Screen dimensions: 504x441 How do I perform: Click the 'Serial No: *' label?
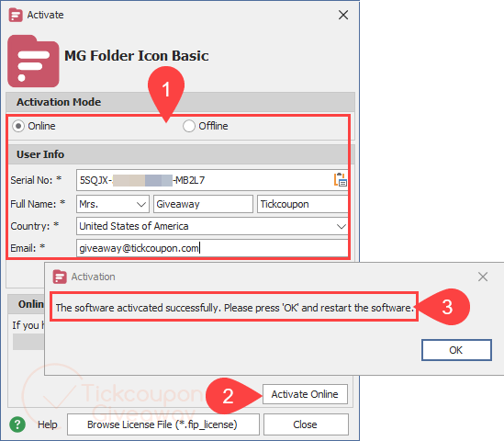36,180
